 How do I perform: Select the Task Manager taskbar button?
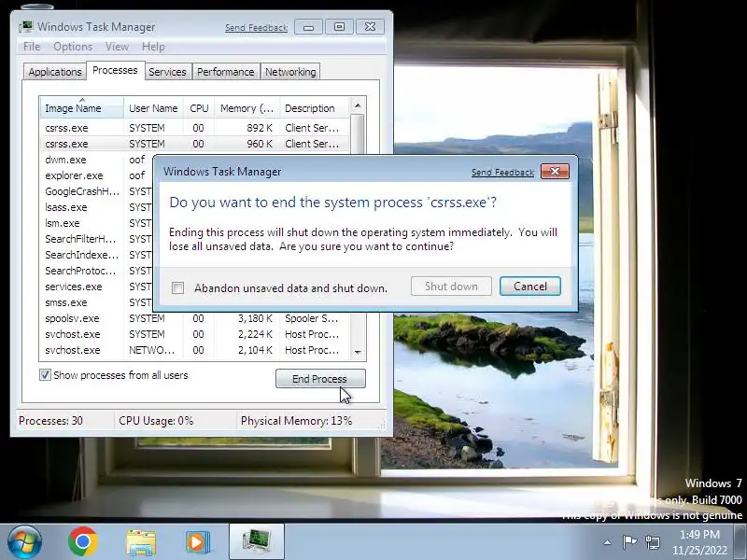coord(256,541)
